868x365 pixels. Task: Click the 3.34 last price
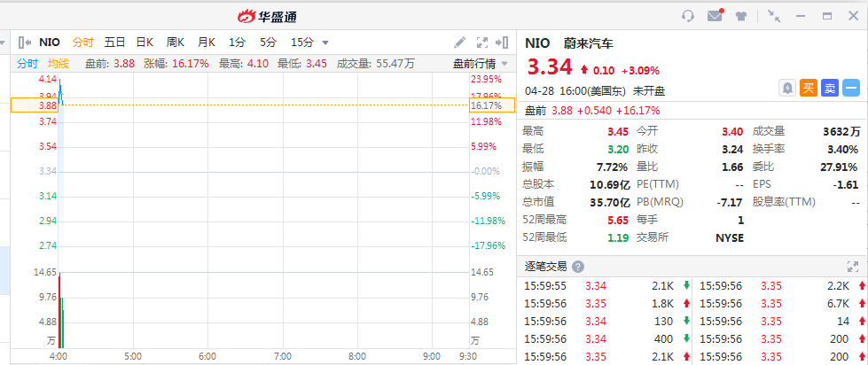click(x=549, y=67)
